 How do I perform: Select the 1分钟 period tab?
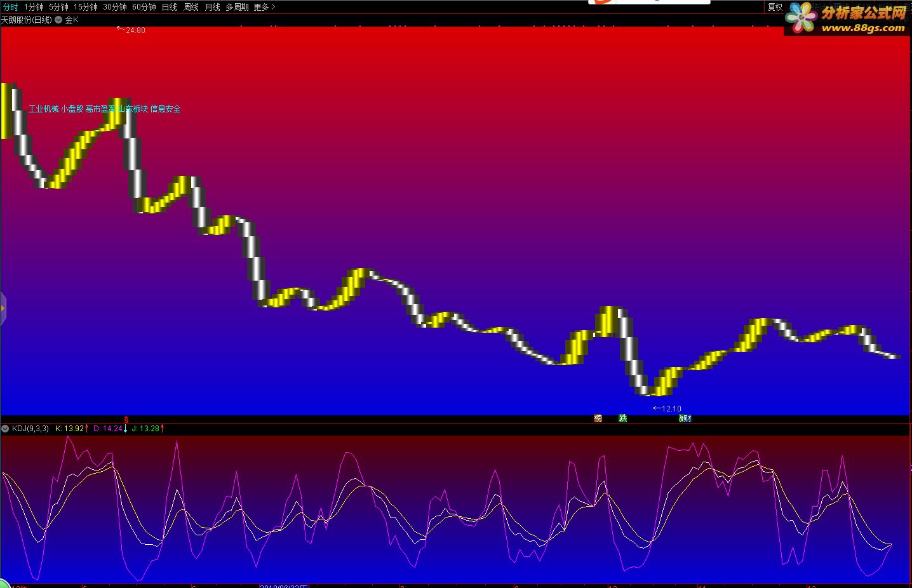click(34, 7)
